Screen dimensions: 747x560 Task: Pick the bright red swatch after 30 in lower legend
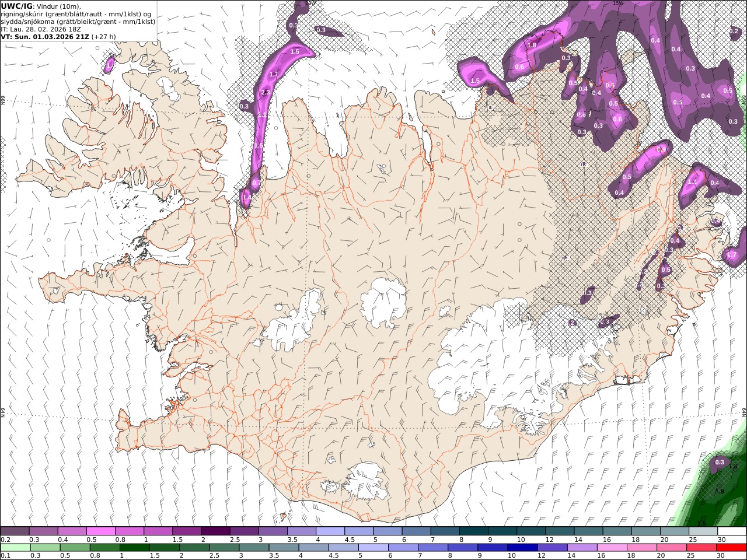[x=731, y=548]
